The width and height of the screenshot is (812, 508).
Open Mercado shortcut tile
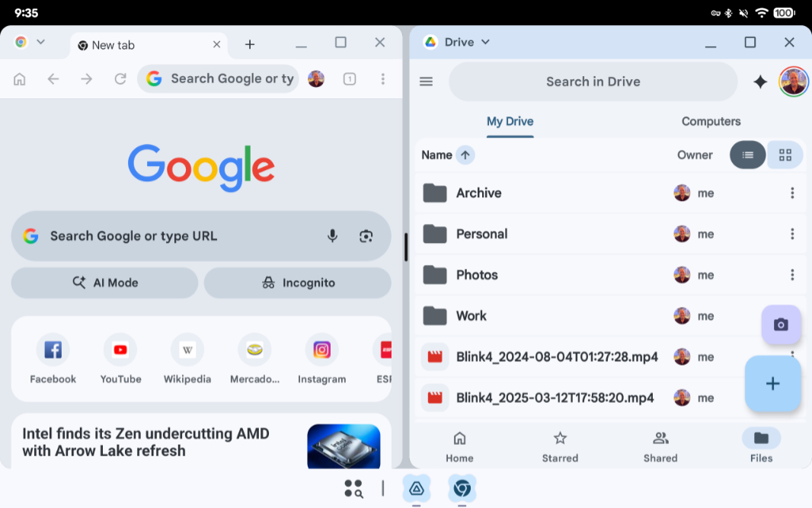coord(254,359)
